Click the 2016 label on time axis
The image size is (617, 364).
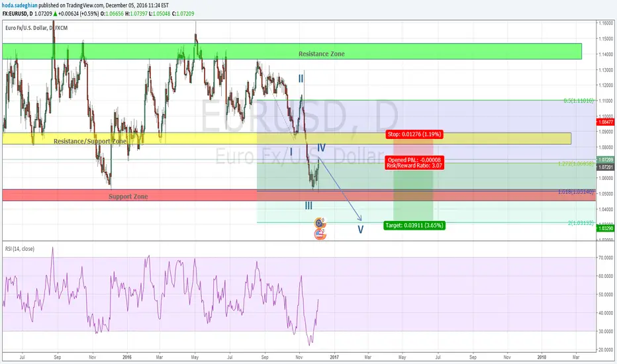coord(126,357)
